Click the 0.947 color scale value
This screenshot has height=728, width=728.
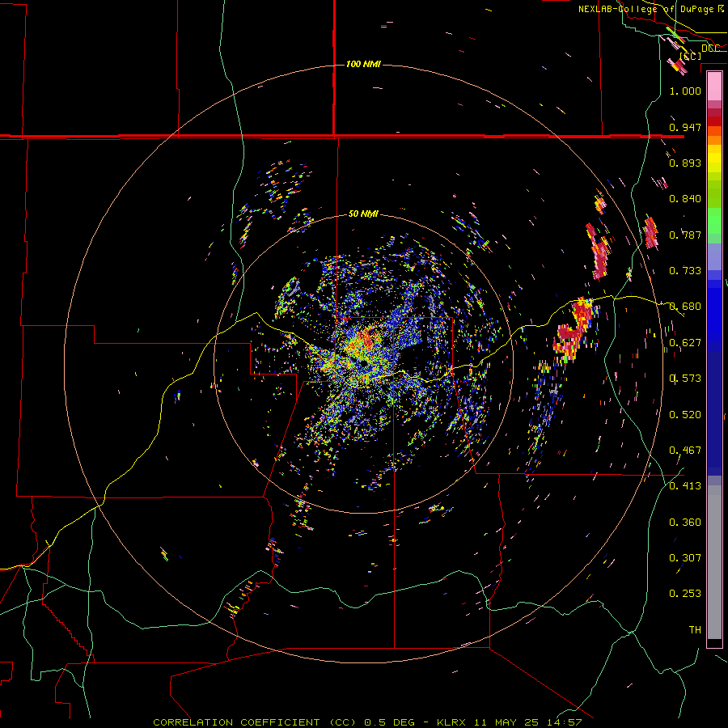point(685,127)
